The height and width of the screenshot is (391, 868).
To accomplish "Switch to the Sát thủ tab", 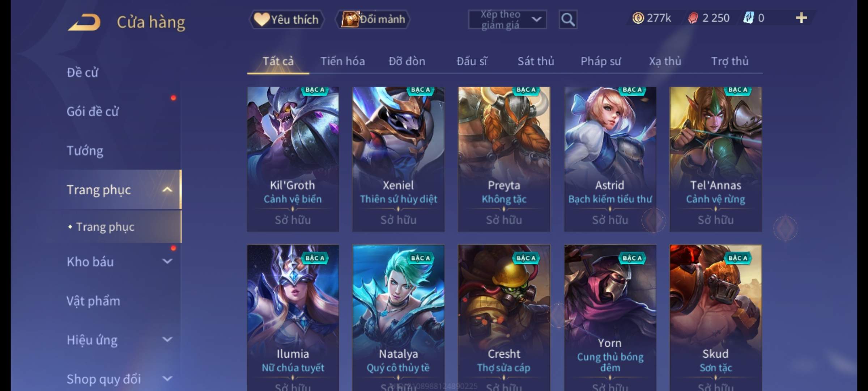I will coord(536,61).
